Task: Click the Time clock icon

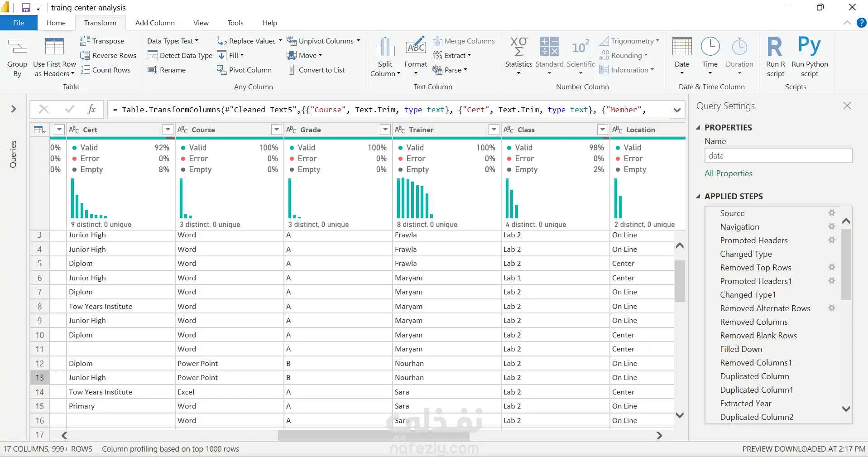Action: pos(710,47)
